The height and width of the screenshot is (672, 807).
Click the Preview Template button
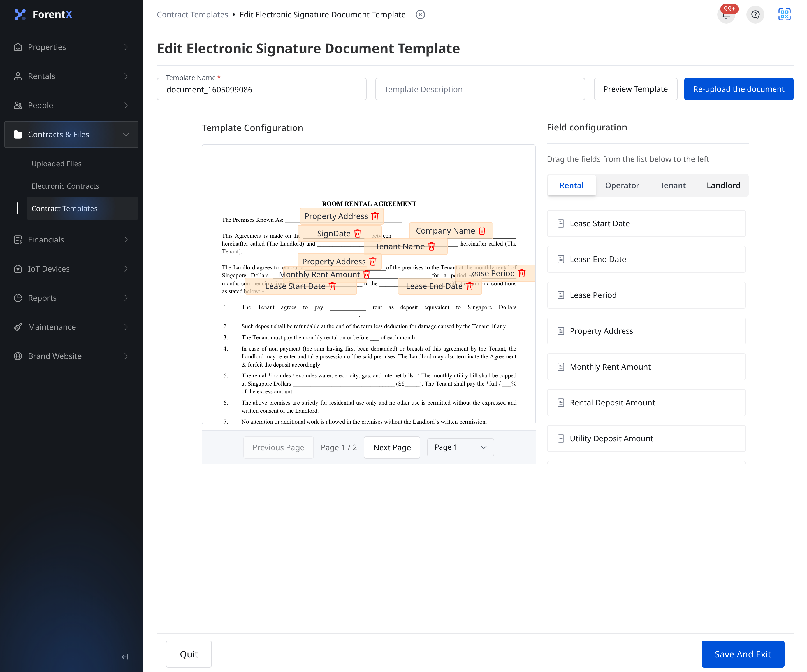tap(635, 89)
